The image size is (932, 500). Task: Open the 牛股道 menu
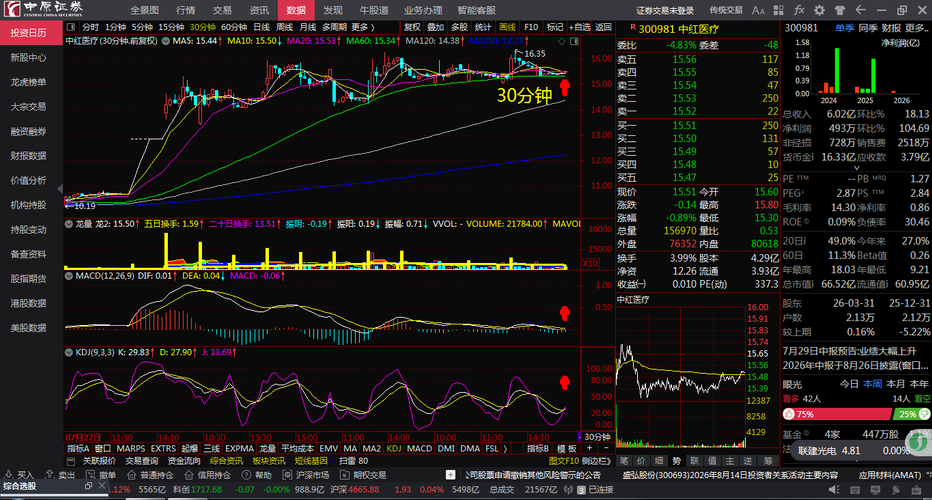click(x=374, y=10)
